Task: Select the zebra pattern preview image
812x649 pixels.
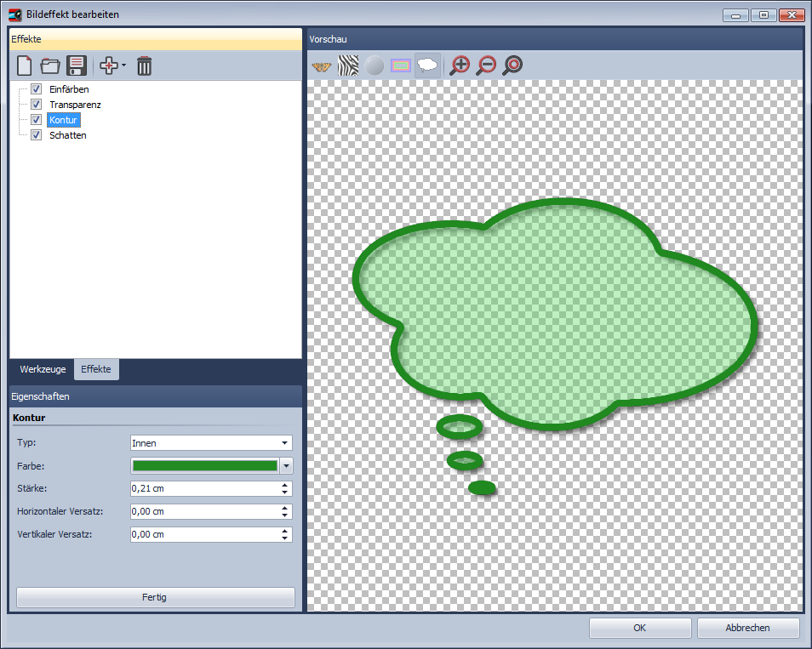Action: pos(348,65)
